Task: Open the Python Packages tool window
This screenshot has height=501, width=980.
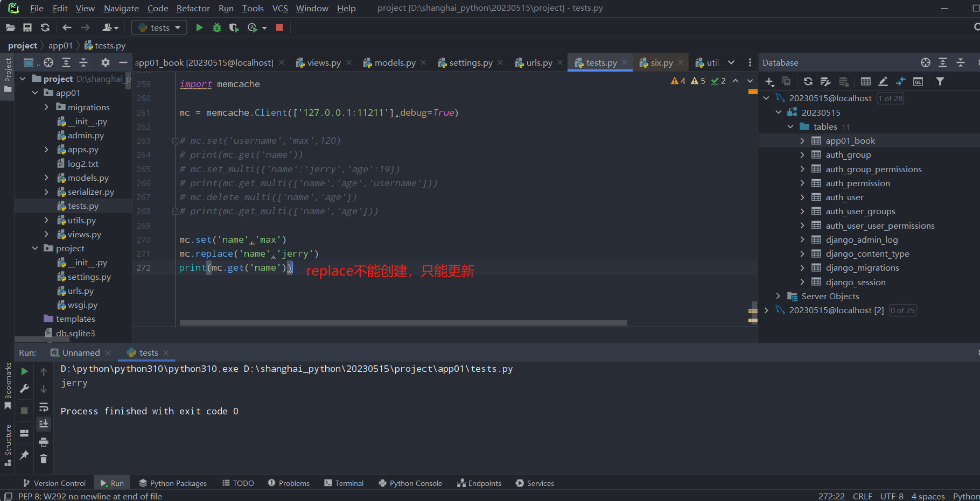Action: point(173,483)
